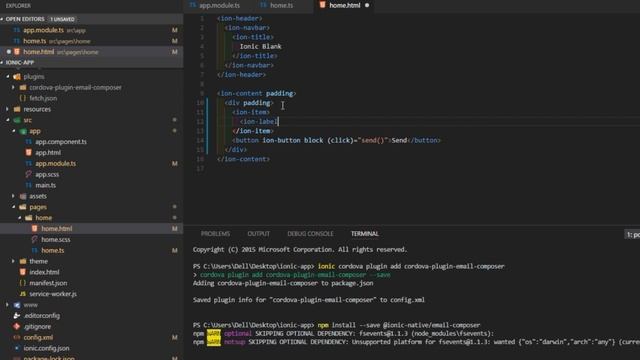640x360 pixels.
Task: Click unsaved dot on home.html tab
Action: 367,5
